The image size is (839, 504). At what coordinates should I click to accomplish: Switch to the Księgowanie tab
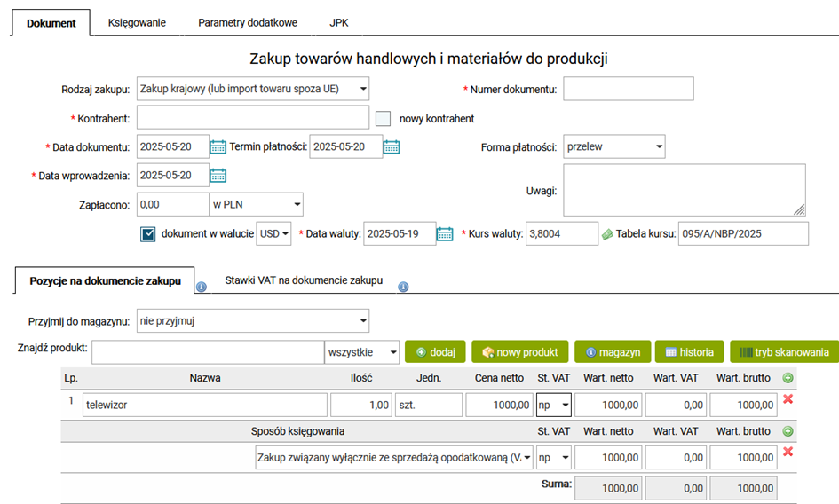[x=137, y=22]
